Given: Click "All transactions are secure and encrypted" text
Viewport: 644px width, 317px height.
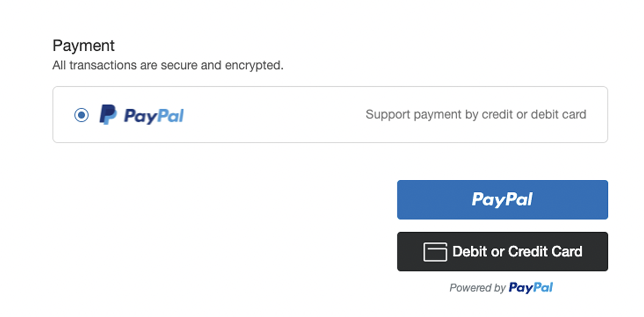Looking at the screenshot, I should pos(168,65).
